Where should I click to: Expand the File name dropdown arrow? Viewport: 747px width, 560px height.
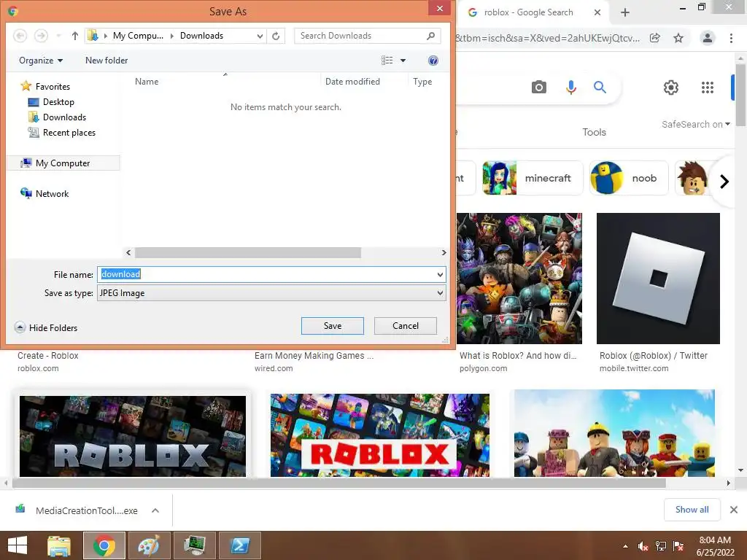[440, 274]
